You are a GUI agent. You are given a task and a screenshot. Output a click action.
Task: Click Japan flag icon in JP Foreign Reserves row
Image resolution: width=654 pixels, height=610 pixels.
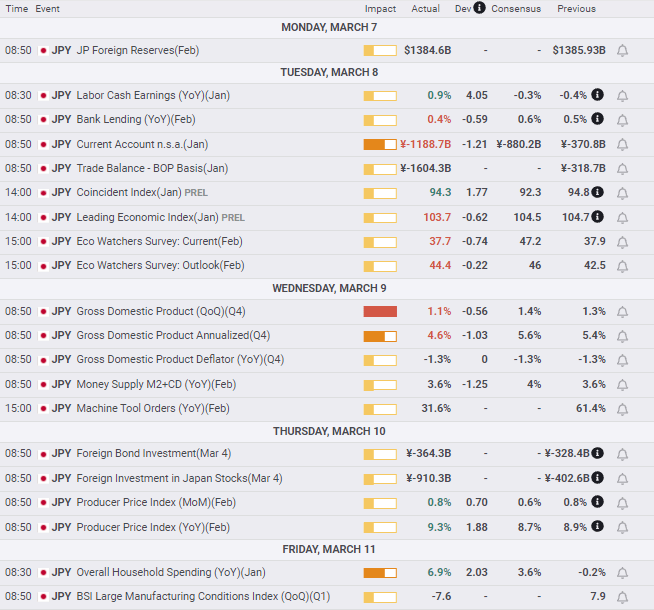[x=43, y=51]
